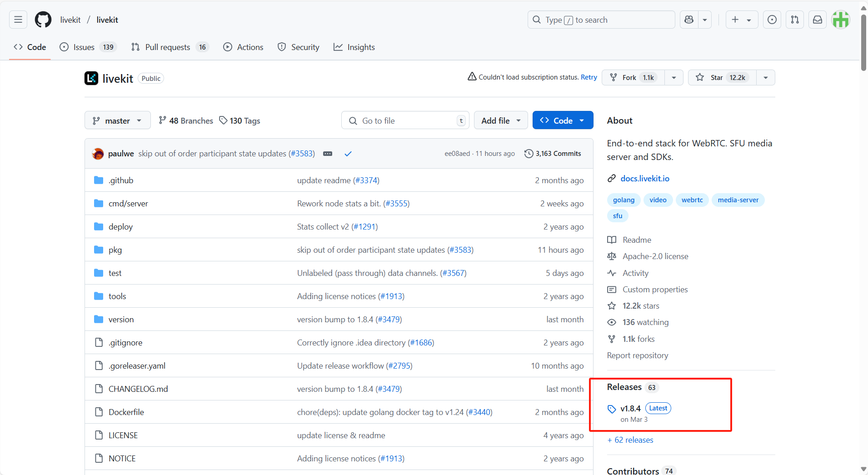Viewport: 868px width, 475px height.
Task: Open the repository Activity page
Action: 628,273
